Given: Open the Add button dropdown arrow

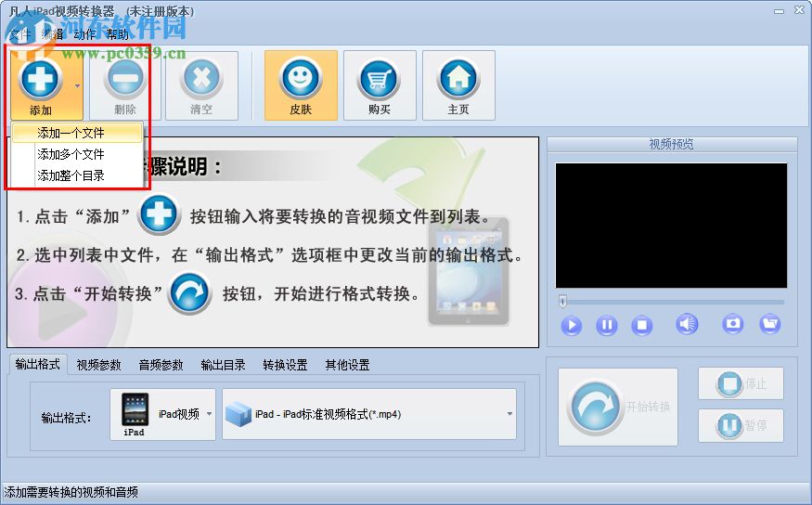Looking at the screenshot, I should click(77, 85).
